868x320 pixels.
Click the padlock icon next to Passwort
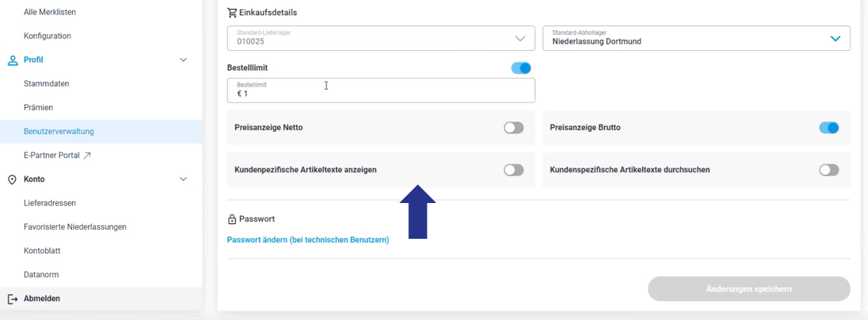232,219
